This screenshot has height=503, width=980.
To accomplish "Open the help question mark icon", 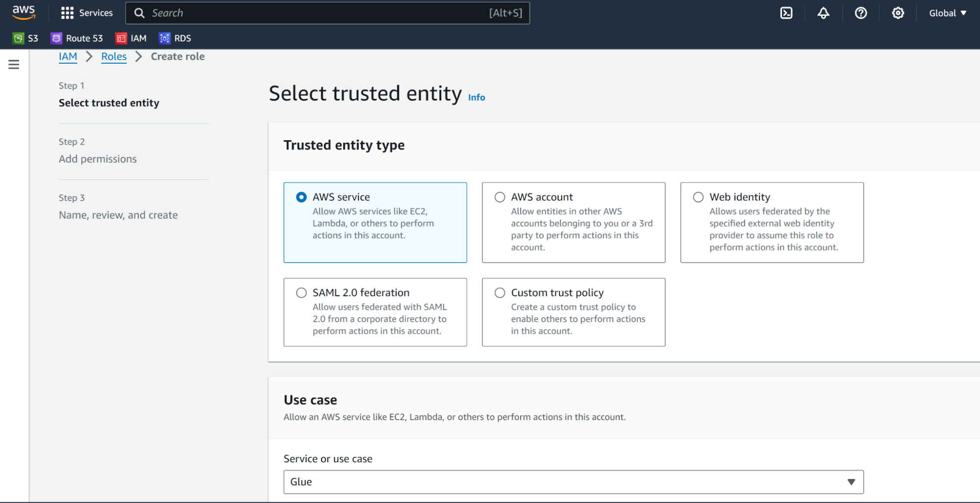I will click(x=861, y=13).
